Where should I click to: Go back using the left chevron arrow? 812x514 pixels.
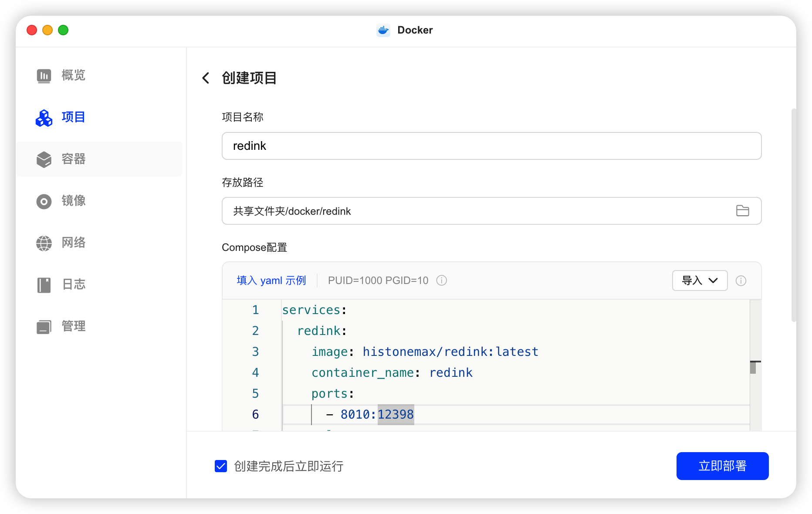pyautogui.click(x=206, y=78)
